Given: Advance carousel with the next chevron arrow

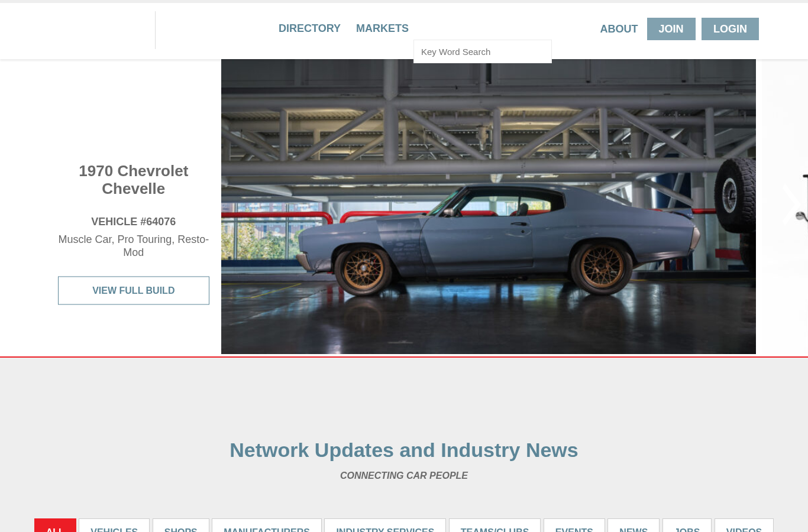Looking at the screenshot, I should [791, 205].
